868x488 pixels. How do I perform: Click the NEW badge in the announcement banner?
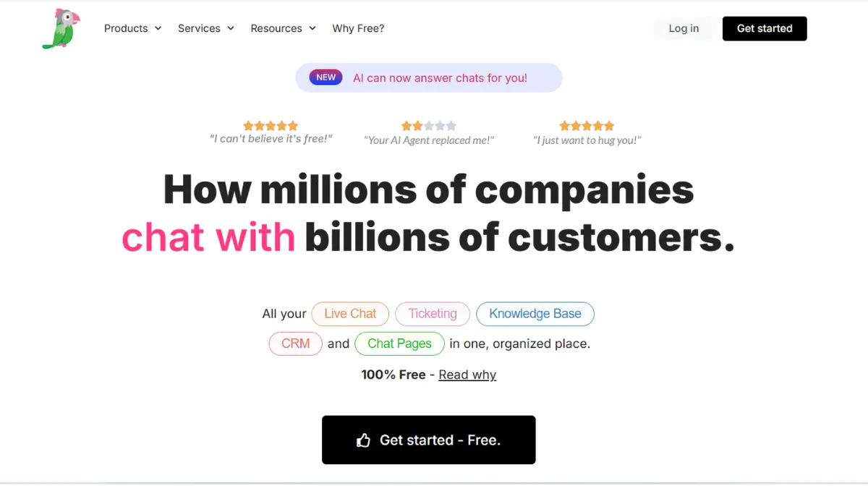point(325,77)
